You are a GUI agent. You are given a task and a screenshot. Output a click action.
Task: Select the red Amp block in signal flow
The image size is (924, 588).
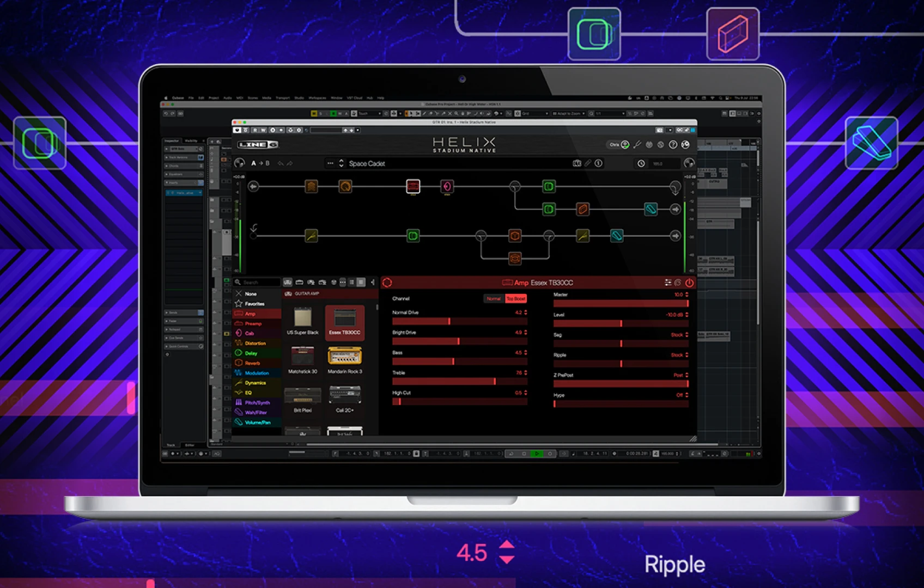(x=413, y=187)
